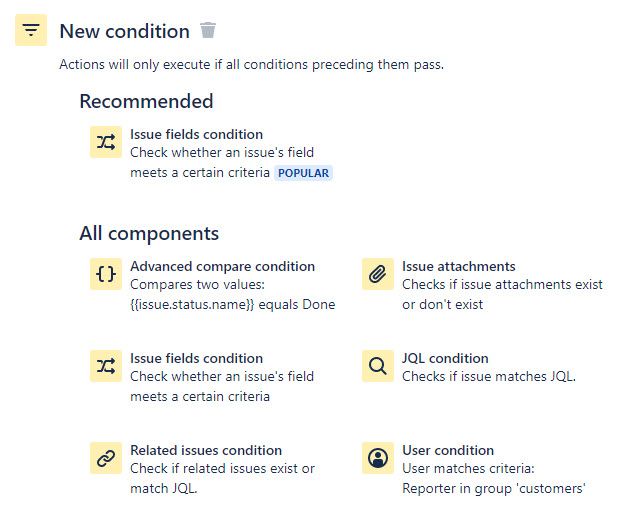Select Advanced compare condition title
The image size is (624, 529).
222,266
